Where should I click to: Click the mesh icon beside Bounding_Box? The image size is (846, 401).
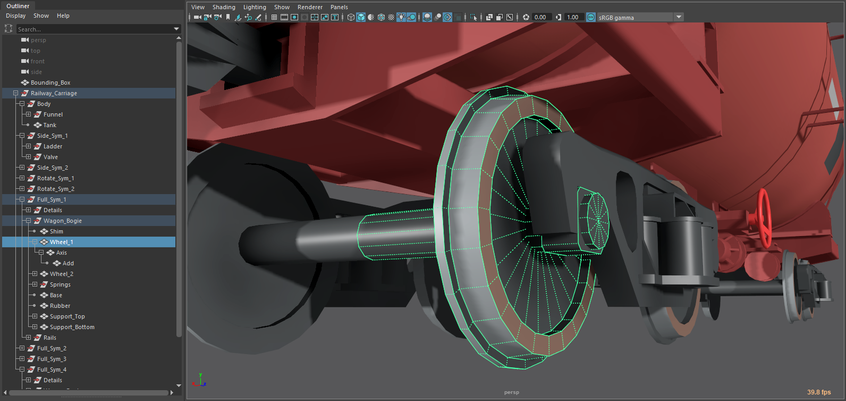click(x=25, y=82)
